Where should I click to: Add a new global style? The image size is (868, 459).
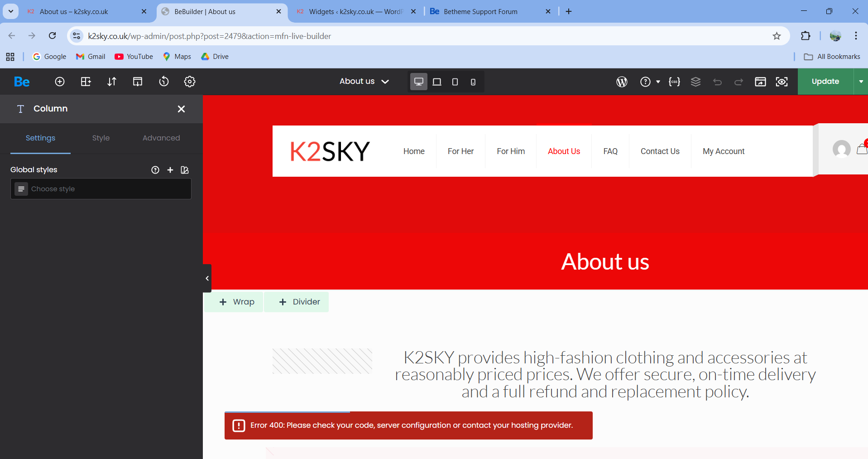click(170, 170)
